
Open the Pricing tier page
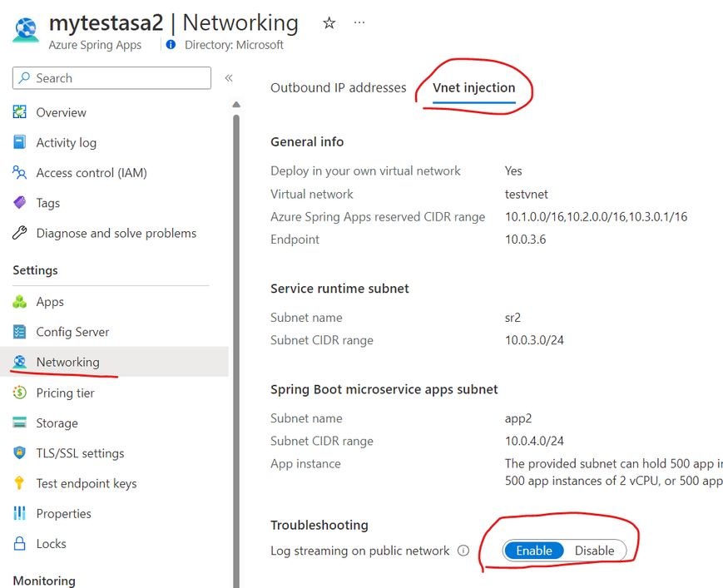click(x=66, y=393)
